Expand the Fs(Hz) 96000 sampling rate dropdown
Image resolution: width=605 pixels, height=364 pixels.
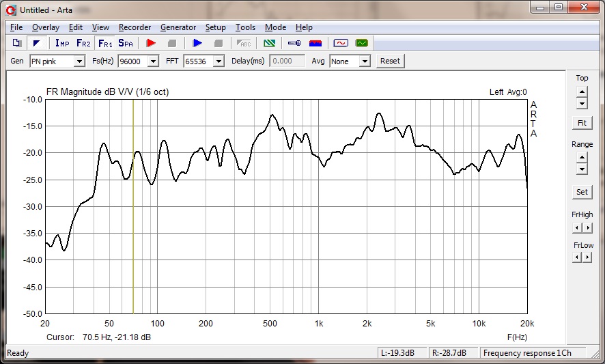[153, 61]
